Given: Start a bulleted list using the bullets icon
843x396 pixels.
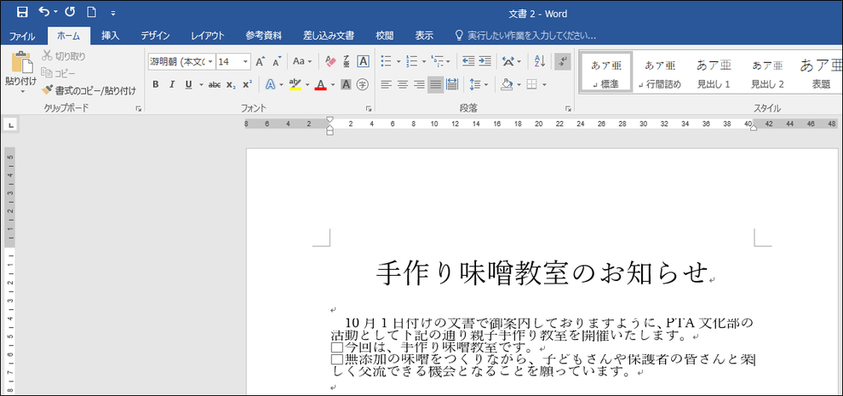Looking at the screenshot, I should pyautogui.click(x=386, y=61).
